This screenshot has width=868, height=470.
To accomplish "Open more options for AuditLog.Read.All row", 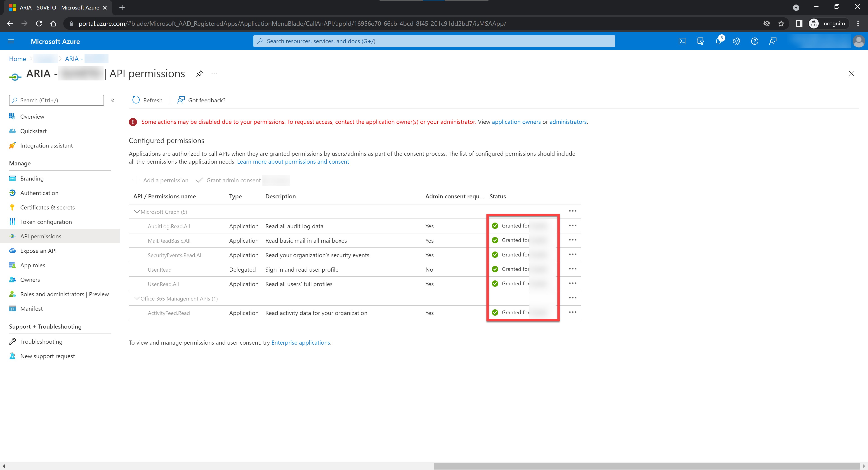I will [x=573, y=226].
